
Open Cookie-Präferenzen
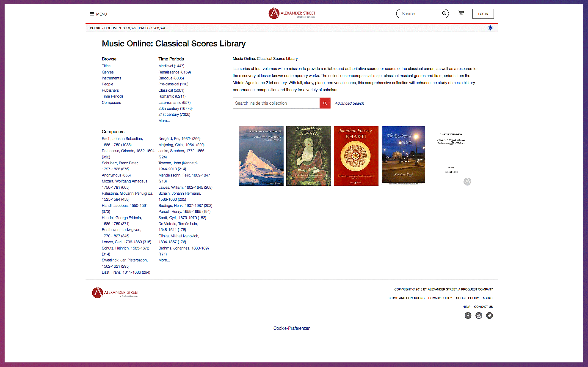click(x=292, y=328)
